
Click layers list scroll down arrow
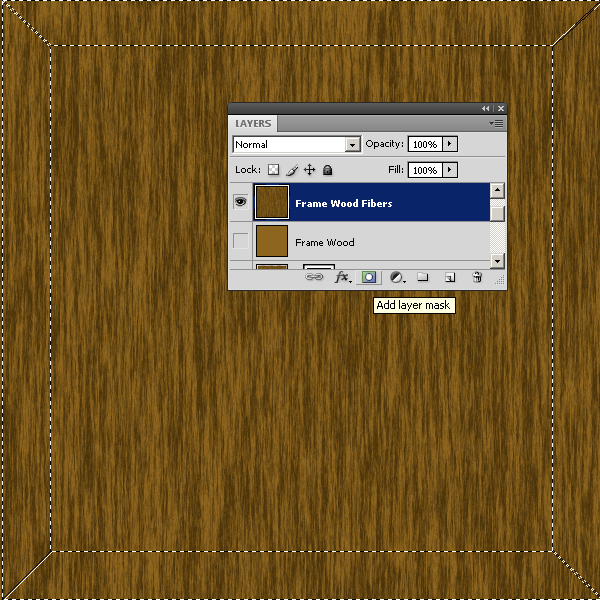click(497, 261)
